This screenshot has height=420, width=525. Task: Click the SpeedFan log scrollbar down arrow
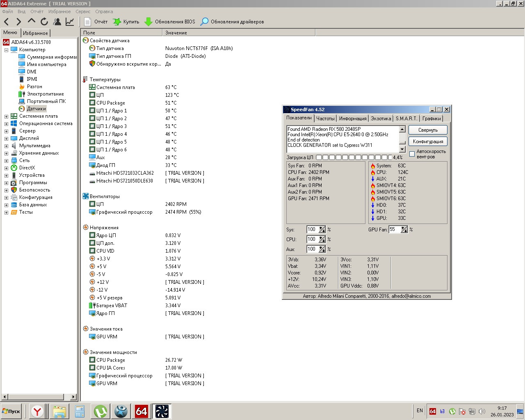(402, 150)
